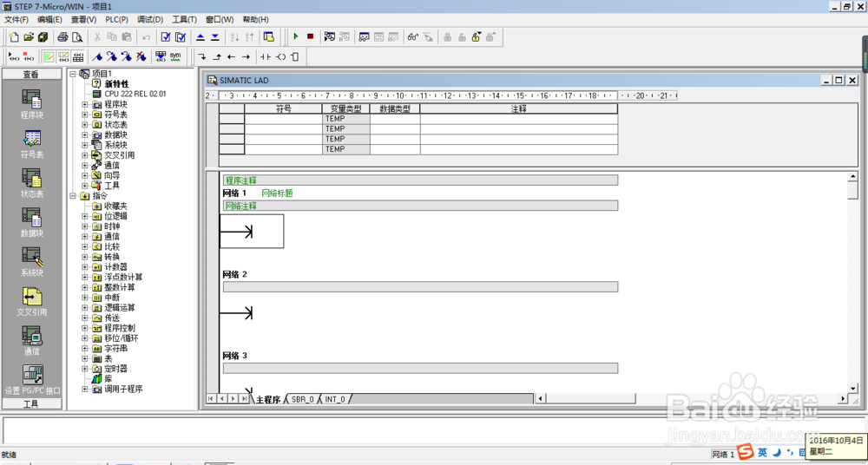The width and height of the screenshot is (868, 465).
Task: Open 设置 PG/PC 接口 in sidebar
Action: coord(32,380)
